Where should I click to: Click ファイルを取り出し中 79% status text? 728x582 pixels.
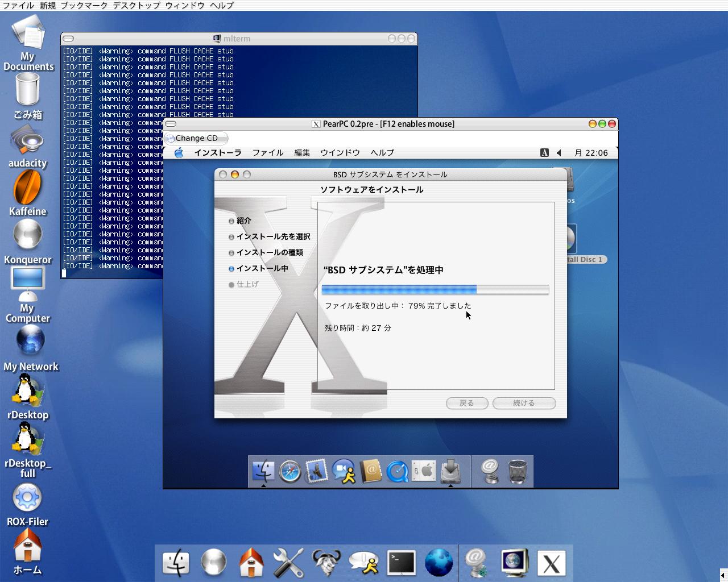point(398,306)
